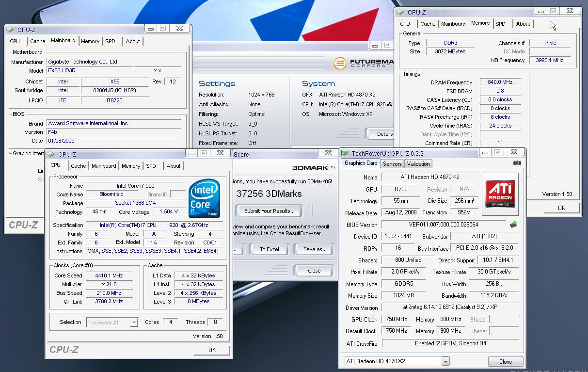Click the 37256 3DMarks score text

tap(269, 194)
